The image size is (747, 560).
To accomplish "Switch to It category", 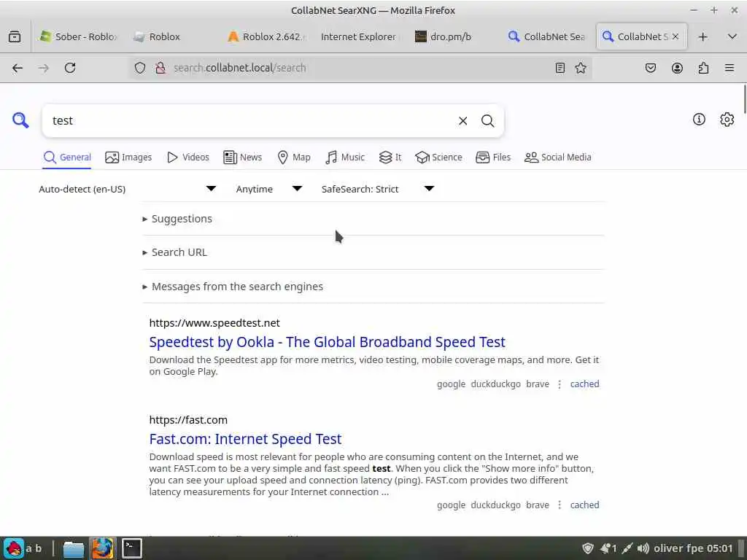I will (x=390, y=157).
